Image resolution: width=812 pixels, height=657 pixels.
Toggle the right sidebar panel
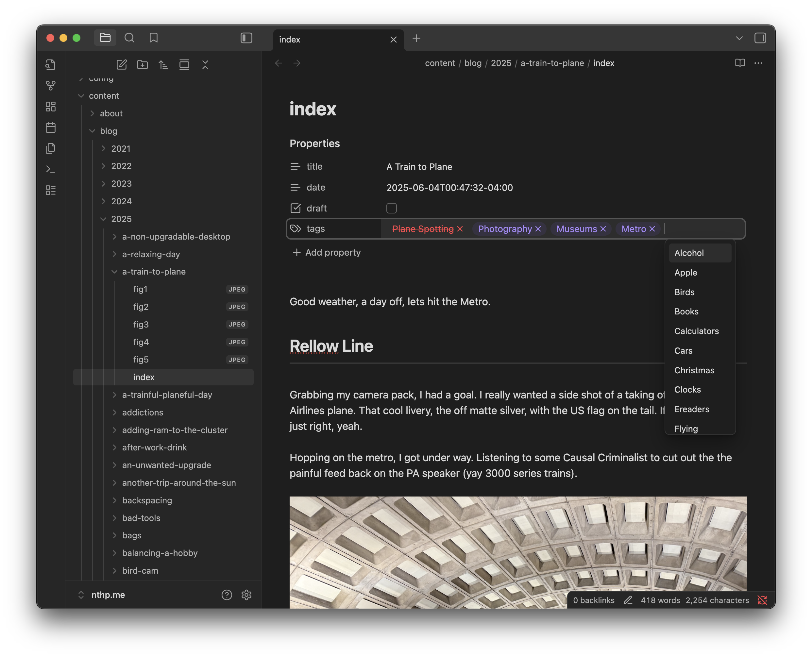[760, 38]
